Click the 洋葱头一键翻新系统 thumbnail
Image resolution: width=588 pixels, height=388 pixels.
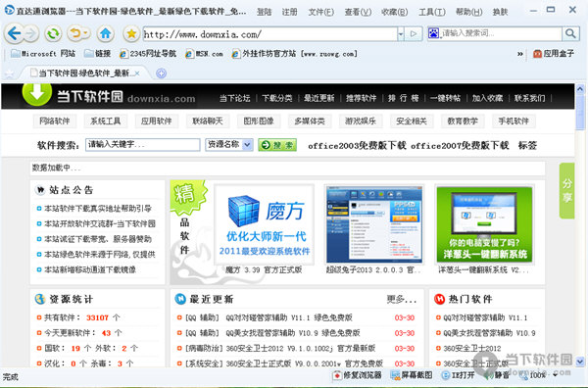tap(484, 224)
